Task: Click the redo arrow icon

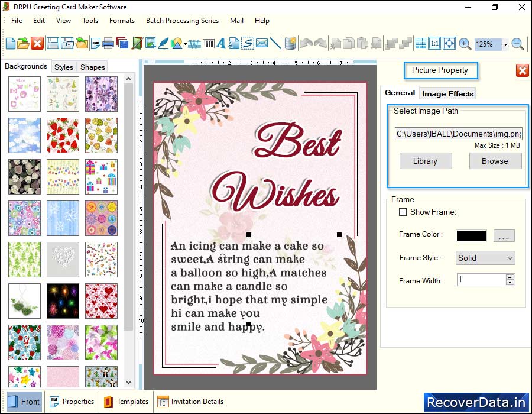Action: [x=320, y=43]
